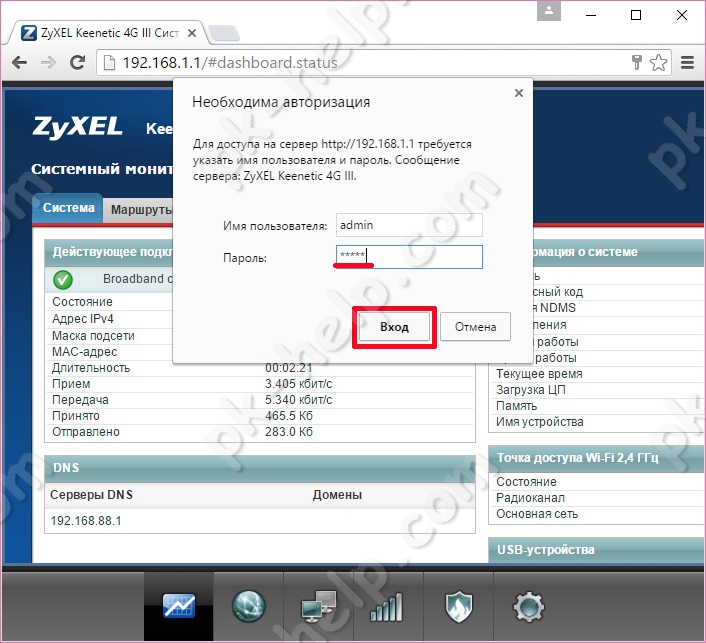
Task: Click the ZyXEL logo
Action: [77, 127]
